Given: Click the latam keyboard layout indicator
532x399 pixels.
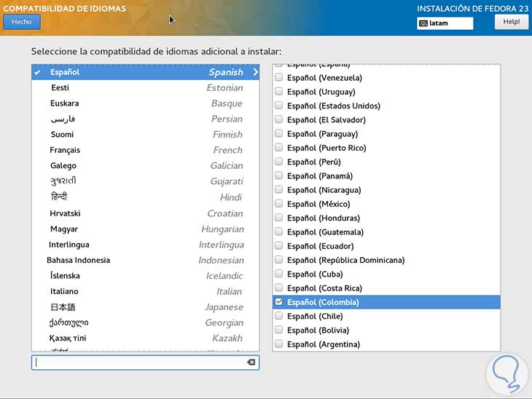Looking at the screenshot, I should pos(445,23).
